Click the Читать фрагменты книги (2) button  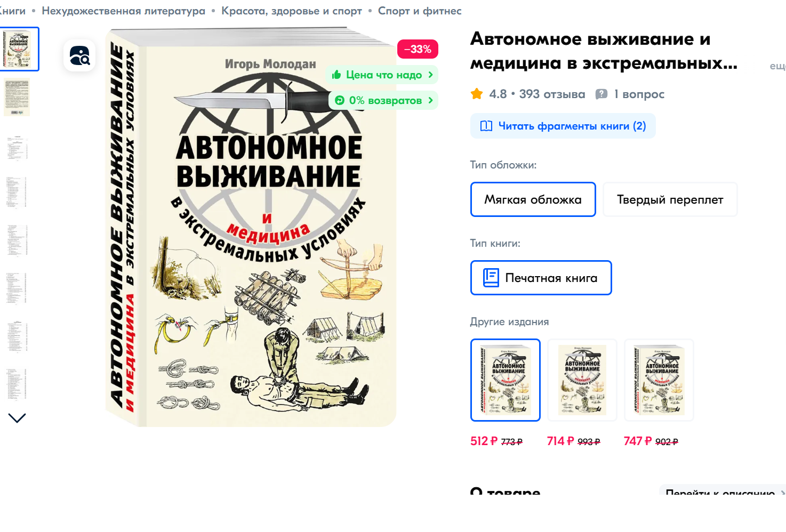[563, 126]
